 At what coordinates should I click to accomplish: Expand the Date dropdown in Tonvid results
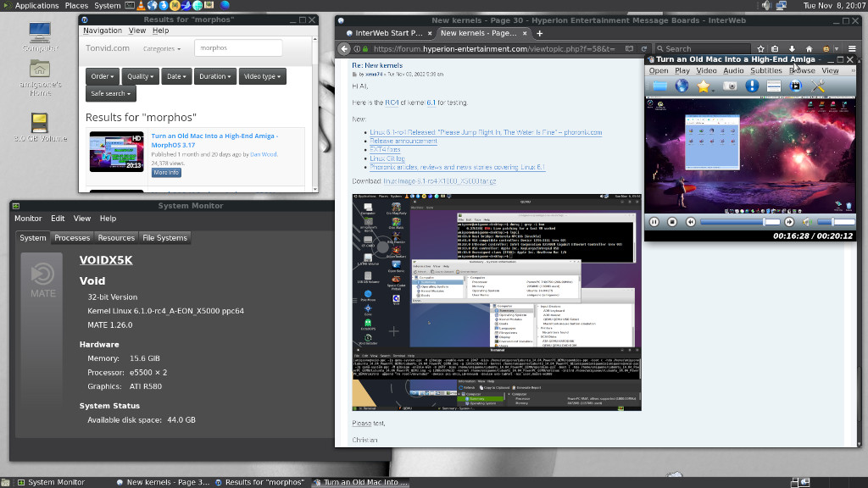click(x=176, y=76)
